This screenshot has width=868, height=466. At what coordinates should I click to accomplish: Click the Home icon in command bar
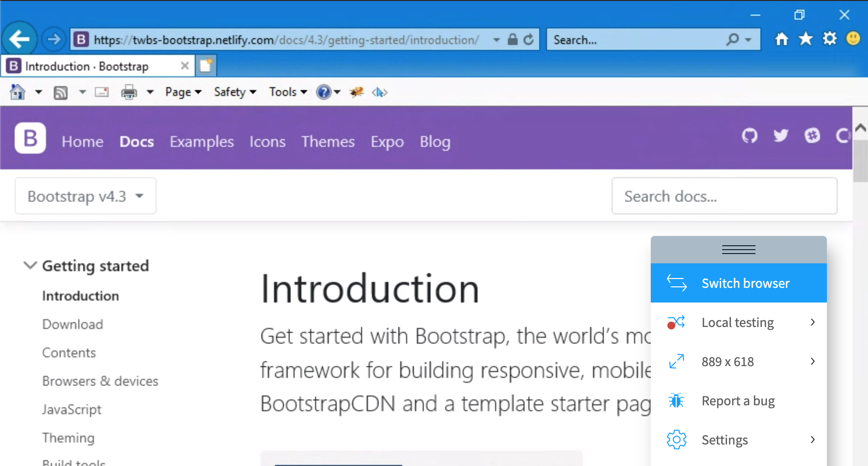coord(18,92)
